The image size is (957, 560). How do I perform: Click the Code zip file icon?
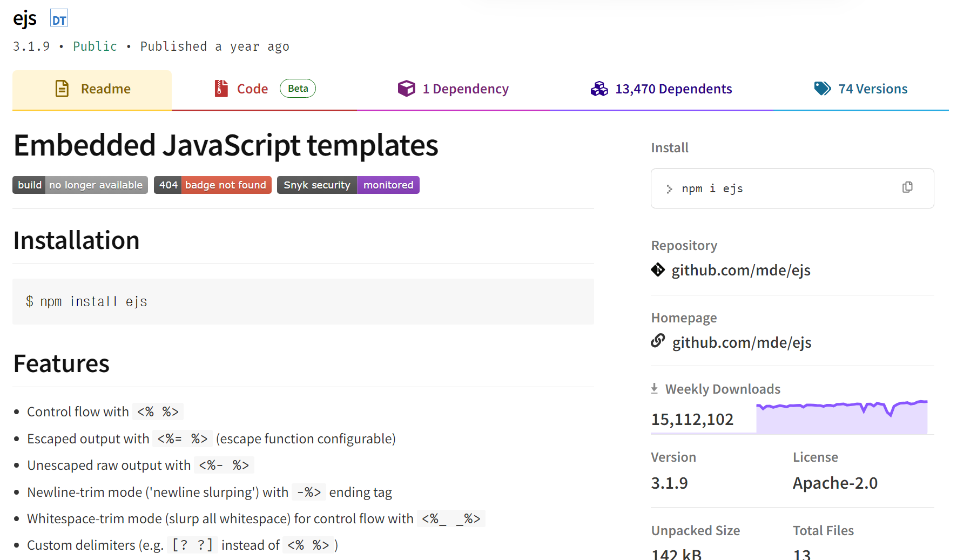tap(221, 89)
